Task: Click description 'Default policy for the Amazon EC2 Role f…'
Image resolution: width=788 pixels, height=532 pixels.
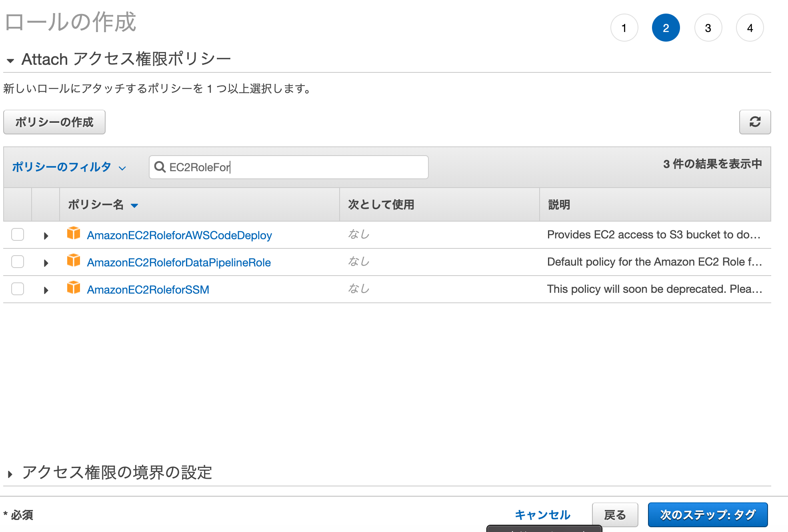Action: (x=655, y=262)
